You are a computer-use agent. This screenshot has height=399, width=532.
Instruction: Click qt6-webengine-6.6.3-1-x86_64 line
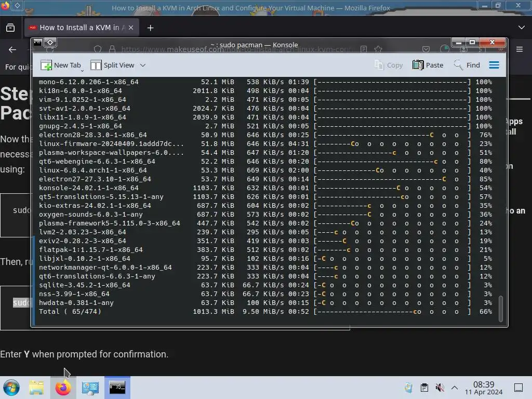pyautogui.click(x=265, y=162)
